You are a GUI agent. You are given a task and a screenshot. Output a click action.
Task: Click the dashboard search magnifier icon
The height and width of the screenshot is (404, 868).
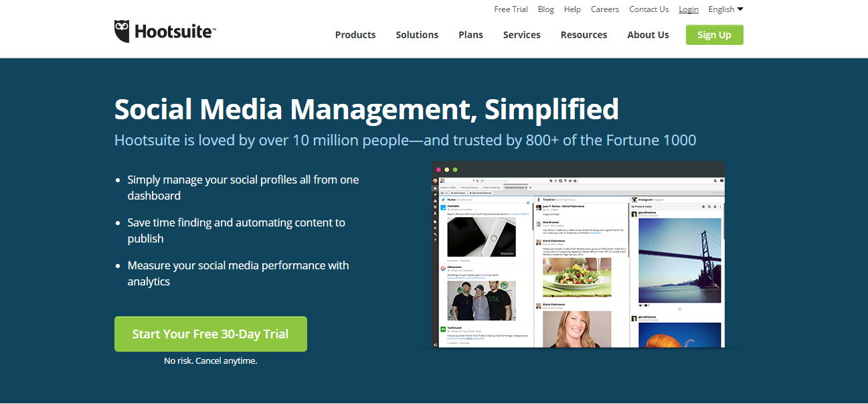pos(715,181)
